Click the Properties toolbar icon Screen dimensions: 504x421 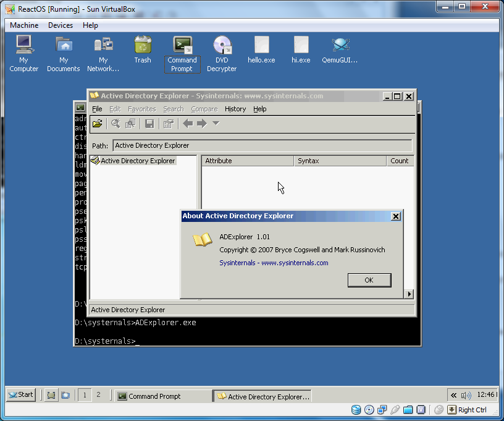point(168,124)
